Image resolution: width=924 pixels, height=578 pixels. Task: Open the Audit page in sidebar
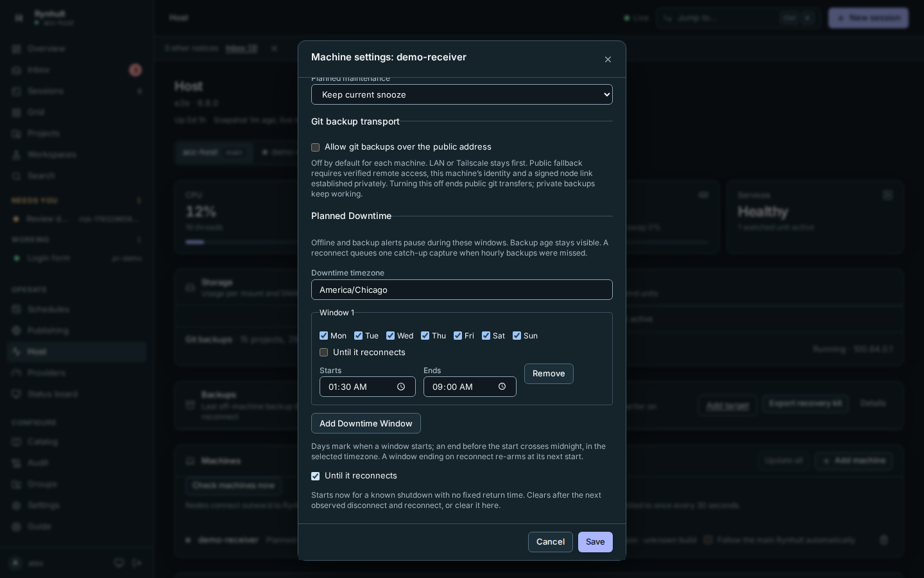pyautogui.click(x=77, y=463)
